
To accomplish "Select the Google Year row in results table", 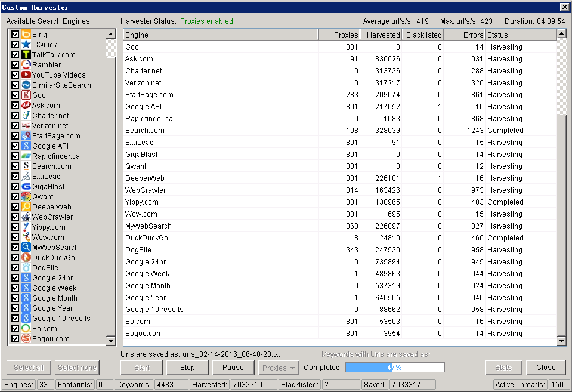I will pyautogui.click(x=340, y=298).
